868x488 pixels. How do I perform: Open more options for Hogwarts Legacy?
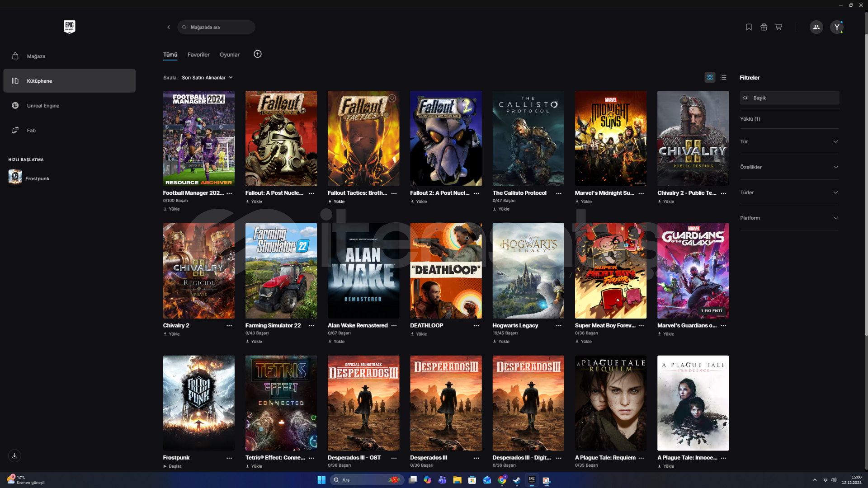tap(559, 326)
